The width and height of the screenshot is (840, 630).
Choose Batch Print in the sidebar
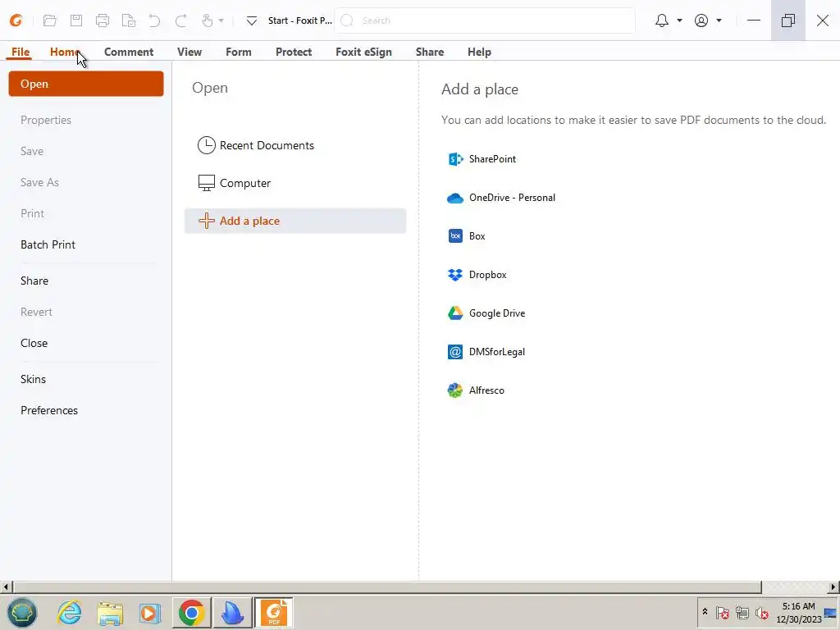(48, 244)
